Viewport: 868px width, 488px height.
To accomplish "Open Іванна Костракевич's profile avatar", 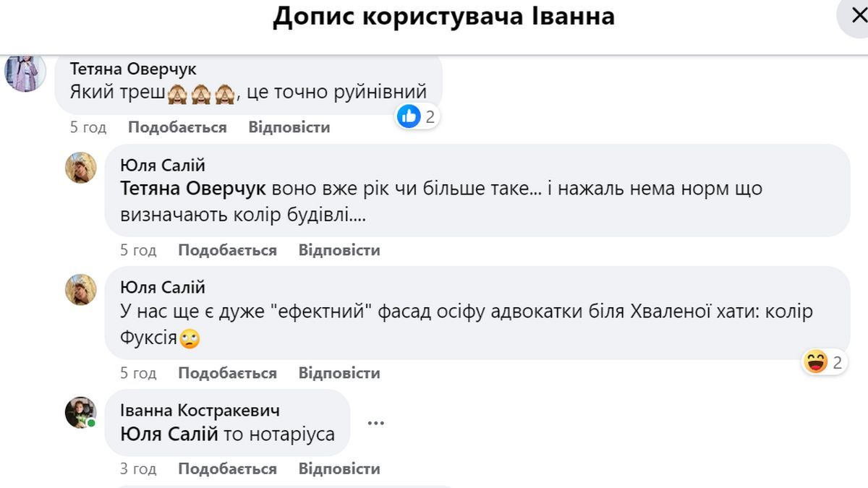I will click(82, 413).
